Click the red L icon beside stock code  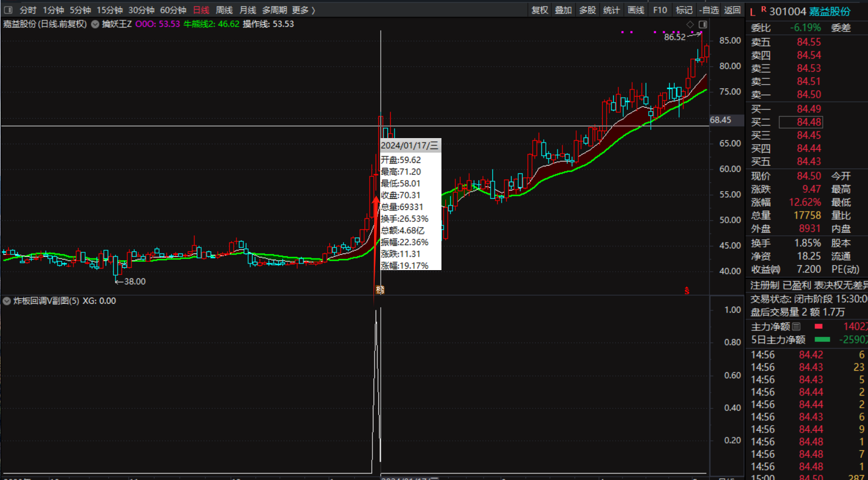[x=753, y=12]
